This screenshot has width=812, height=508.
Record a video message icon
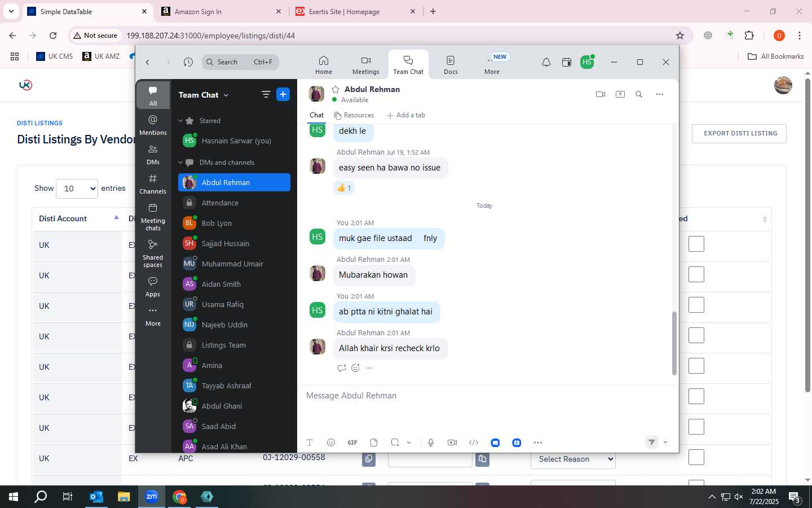tap(452, 443)
